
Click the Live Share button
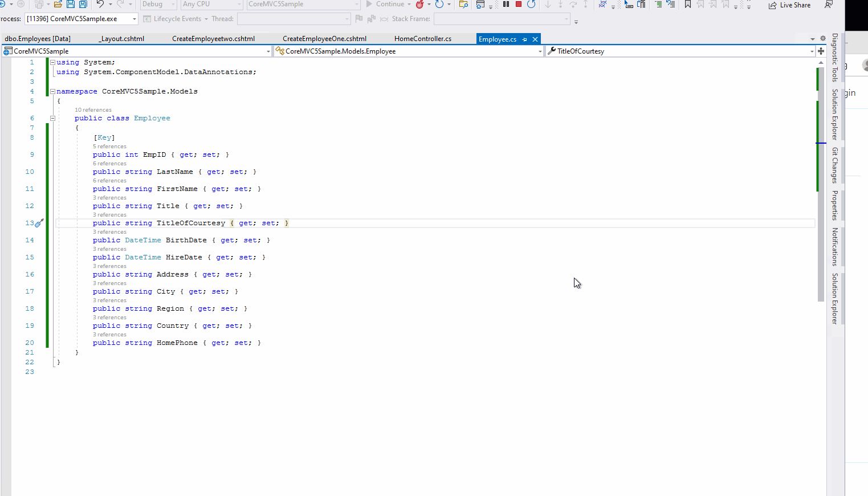[x=789, y=5]
